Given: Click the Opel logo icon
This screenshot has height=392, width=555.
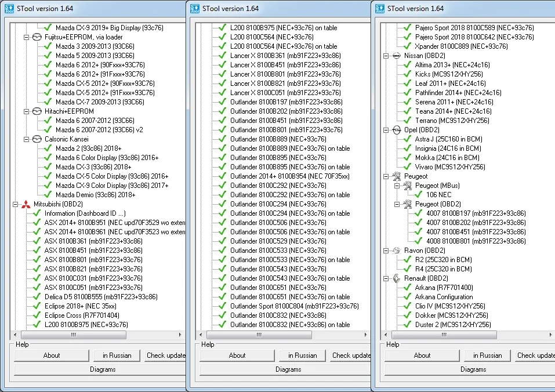Looking at the screenshot, I should 397,130.
